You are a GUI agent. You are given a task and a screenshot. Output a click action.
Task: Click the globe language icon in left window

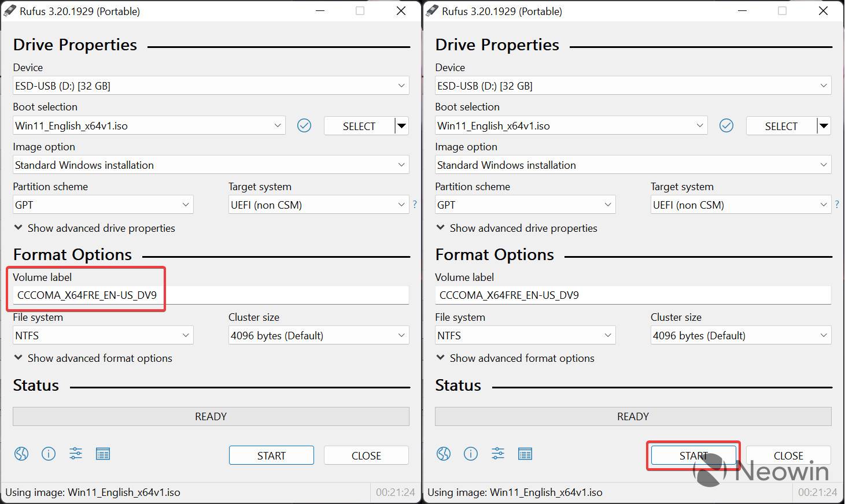tap(21, 454)
